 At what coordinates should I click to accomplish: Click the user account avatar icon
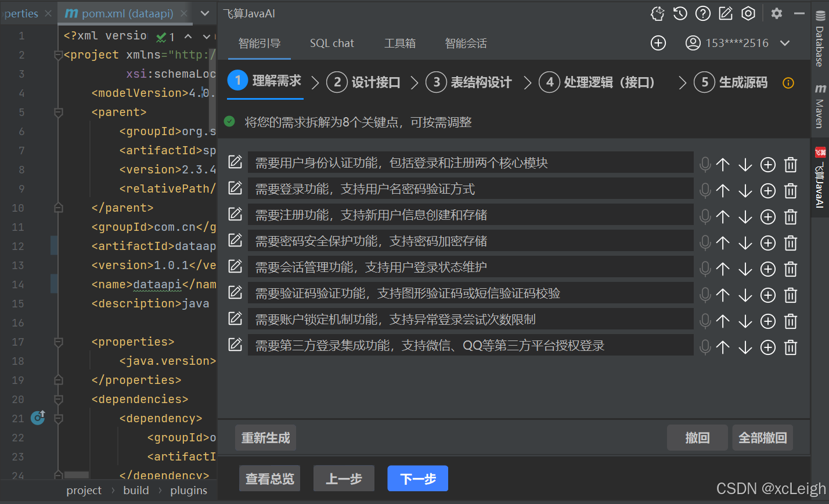pos(693,43)
